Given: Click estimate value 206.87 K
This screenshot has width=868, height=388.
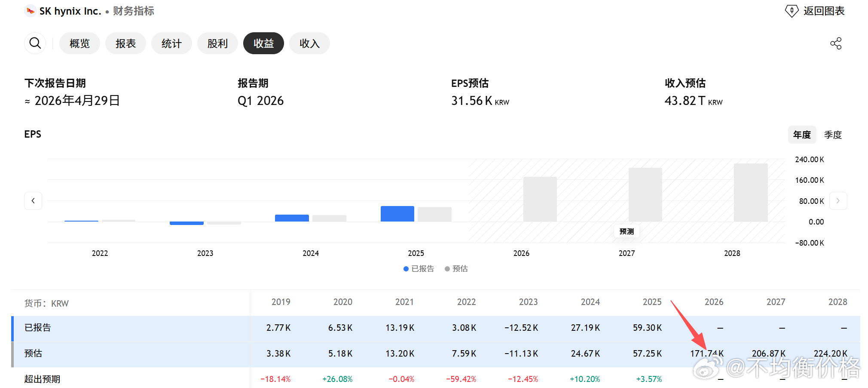Looking at the screenshot, I should 769,354.
